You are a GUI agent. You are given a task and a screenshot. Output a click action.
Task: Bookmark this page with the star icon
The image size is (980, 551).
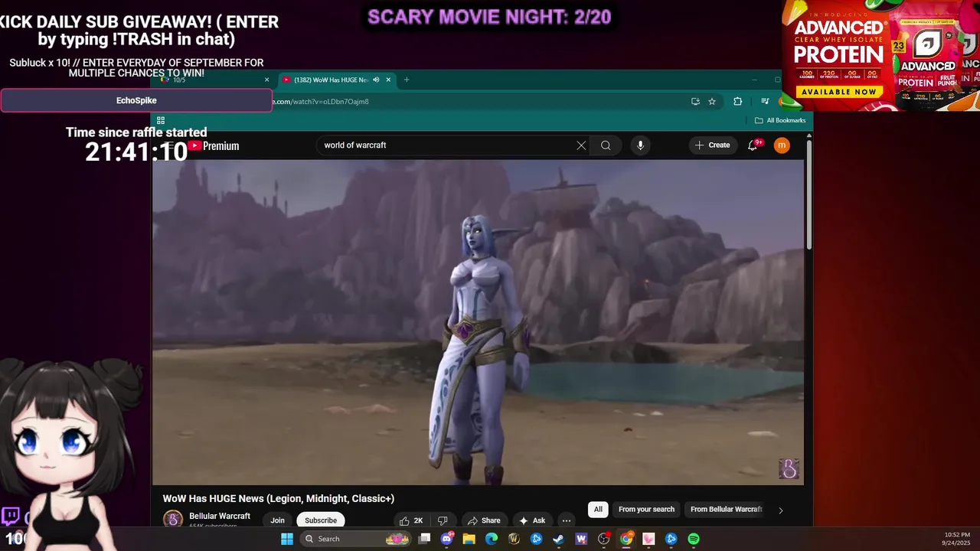(x=712, y=101)
